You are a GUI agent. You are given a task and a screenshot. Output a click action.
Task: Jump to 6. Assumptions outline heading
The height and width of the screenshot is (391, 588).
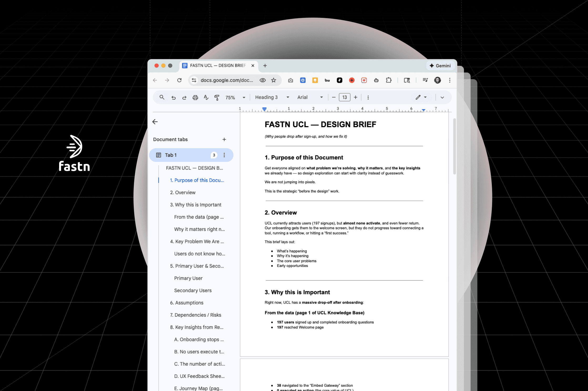pyautogui.click(x=187, y=303)
